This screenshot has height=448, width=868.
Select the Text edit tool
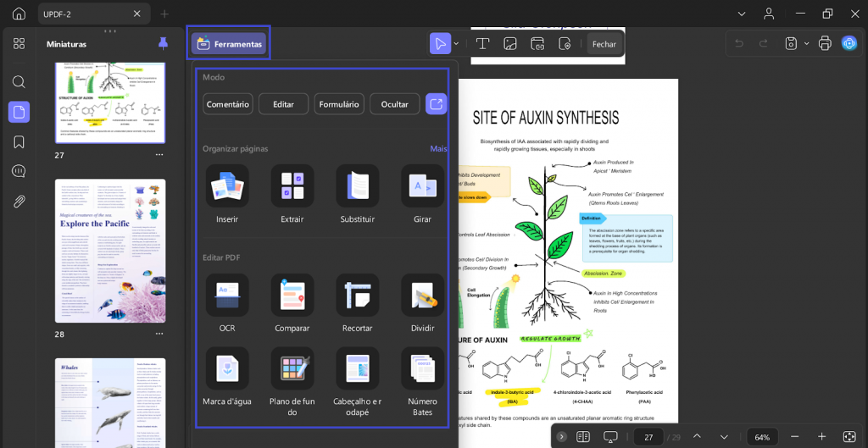[x=482, y=44]
